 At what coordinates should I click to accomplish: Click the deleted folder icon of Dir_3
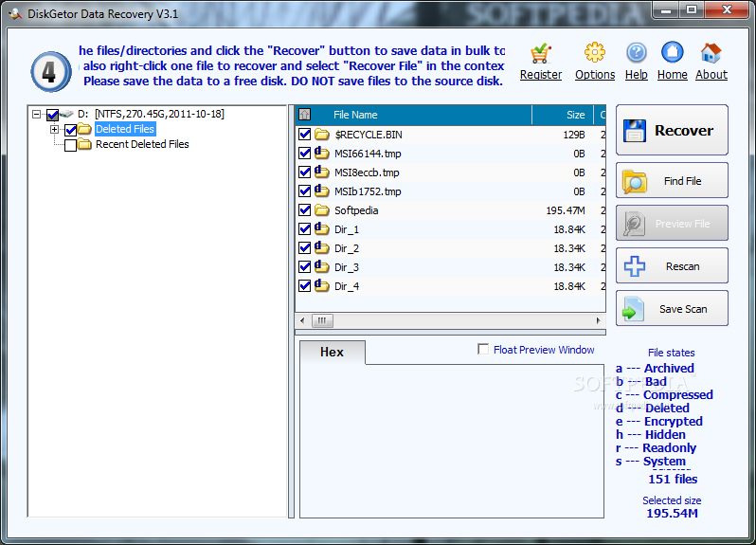click(321, 266)
